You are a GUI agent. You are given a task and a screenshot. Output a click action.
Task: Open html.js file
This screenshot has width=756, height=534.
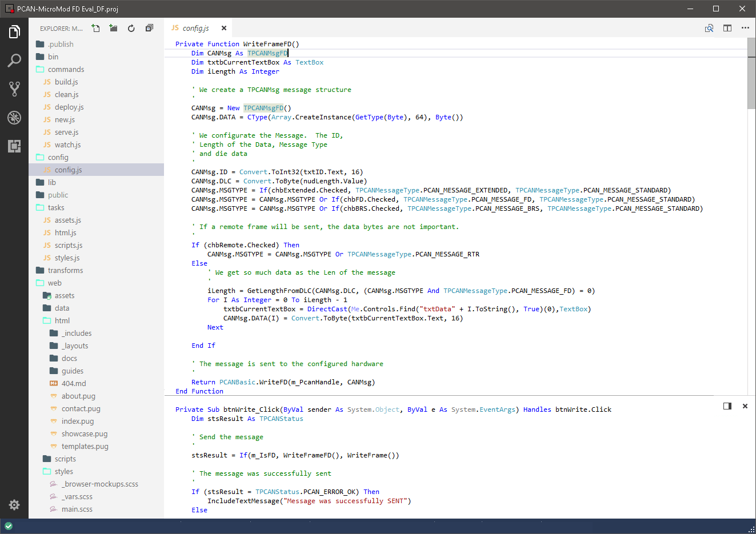click(96, 232)
